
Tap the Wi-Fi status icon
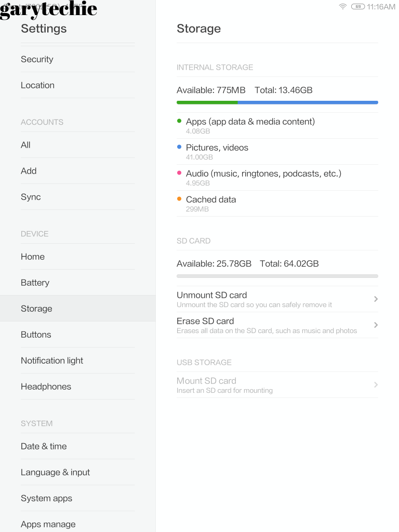coord(342,7)
